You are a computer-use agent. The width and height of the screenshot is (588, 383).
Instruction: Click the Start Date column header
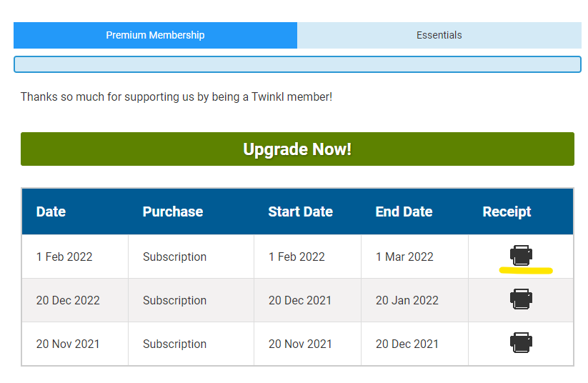(x=300, y=212)
